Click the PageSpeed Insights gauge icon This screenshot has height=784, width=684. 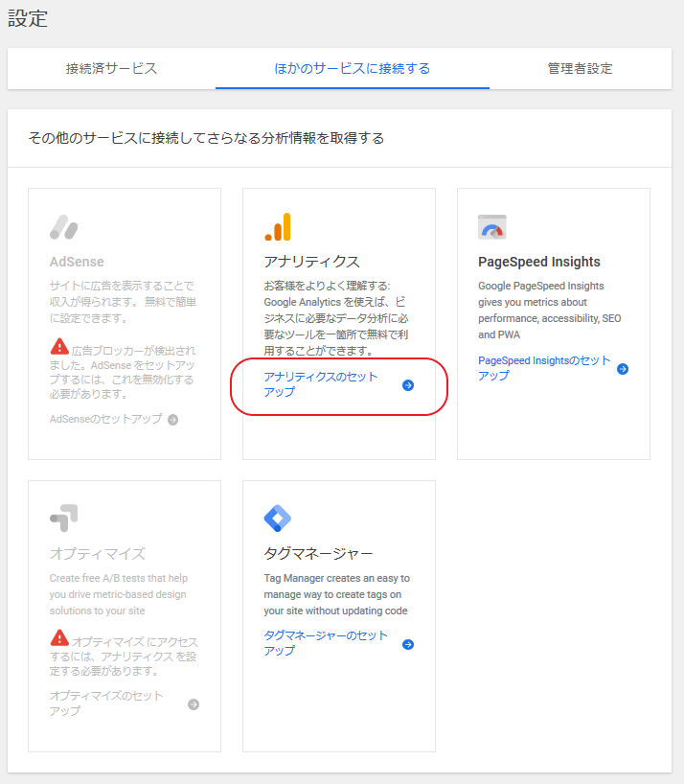pos(491,227)
